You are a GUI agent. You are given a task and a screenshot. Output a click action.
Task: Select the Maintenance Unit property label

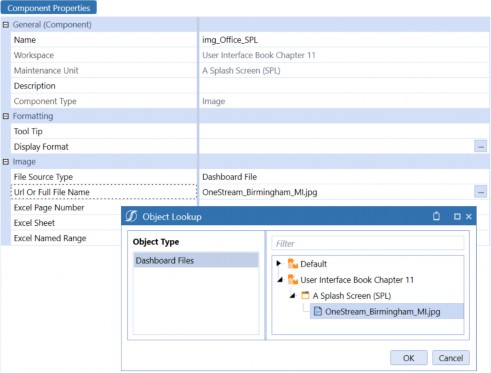pyautogui.click(x=46, y=71)
